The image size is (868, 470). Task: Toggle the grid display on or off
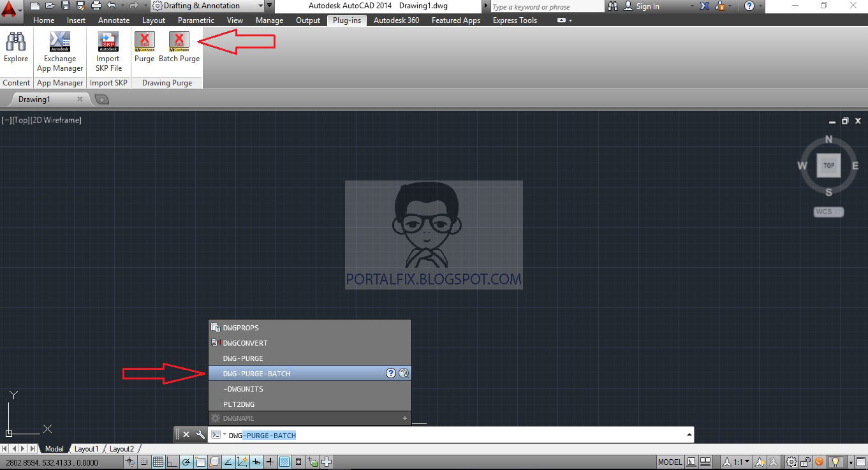pyautogui.click(x=158, y=461)
